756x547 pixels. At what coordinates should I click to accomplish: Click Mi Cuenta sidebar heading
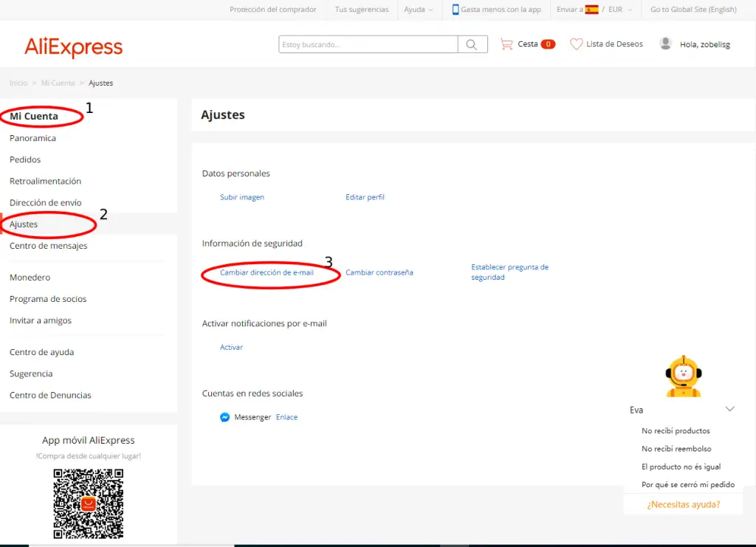pyautogui.click(x=34, y=116)
